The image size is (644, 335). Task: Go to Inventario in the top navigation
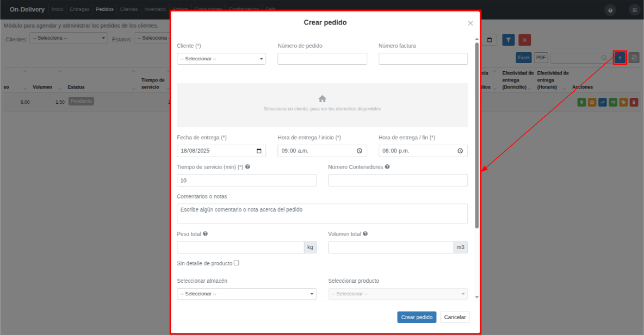(x=155, y=9)
